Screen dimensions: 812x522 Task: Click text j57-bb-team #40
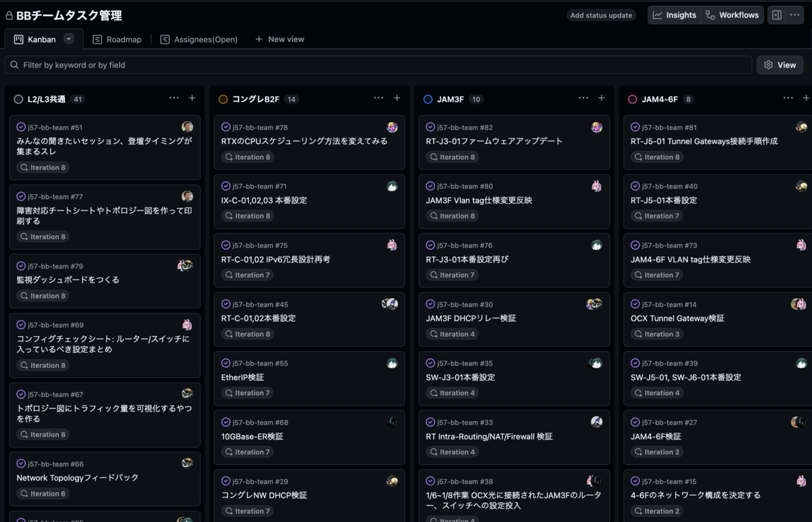pyautogui.click(x=670, y=187)
